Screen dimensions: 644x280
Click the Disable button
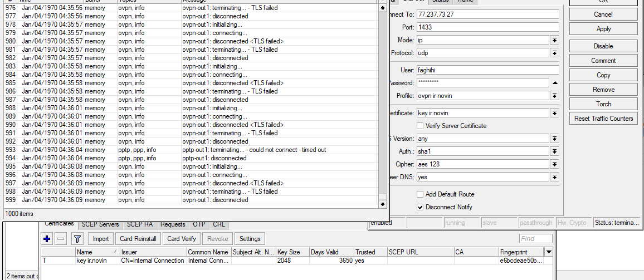point(603,46)
